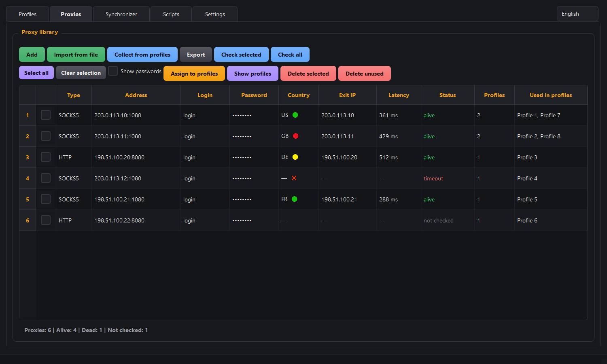Viewport: 607px width, 364px height.
Task: Select the Proxies tab
Action: [x=71, y=14]
